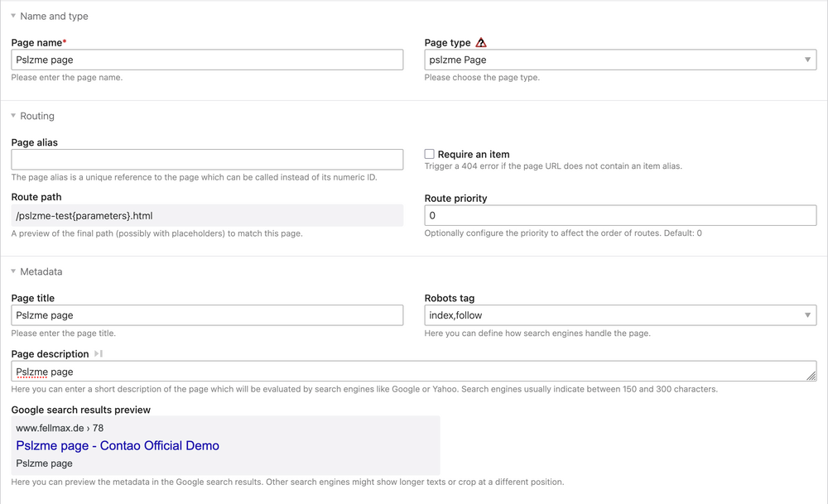Screen dimensions: 828x504
Task: Click the Page title label
Action: [33, 298]
